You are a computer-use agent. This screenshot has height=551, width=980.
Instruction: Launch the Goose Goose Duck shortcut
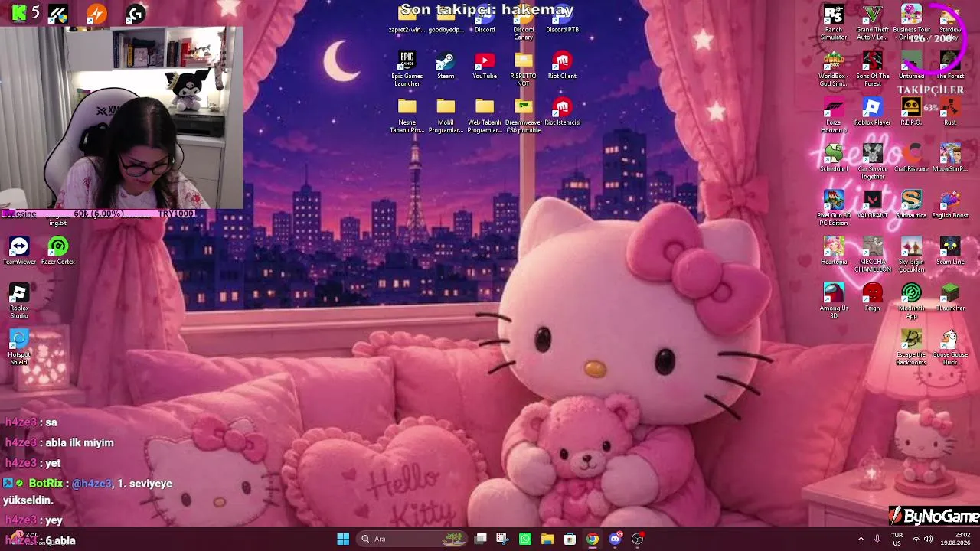(950, 347)
